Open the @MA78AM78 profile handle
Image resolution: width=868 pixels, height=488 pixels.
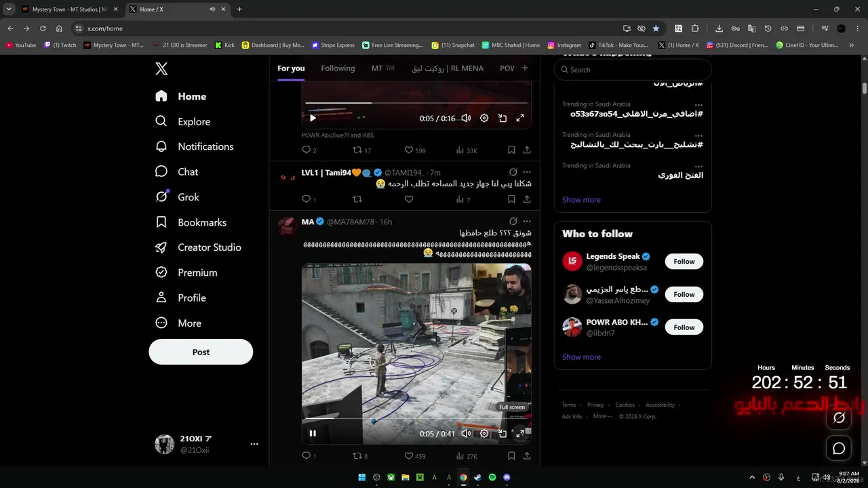pos(351,222)
